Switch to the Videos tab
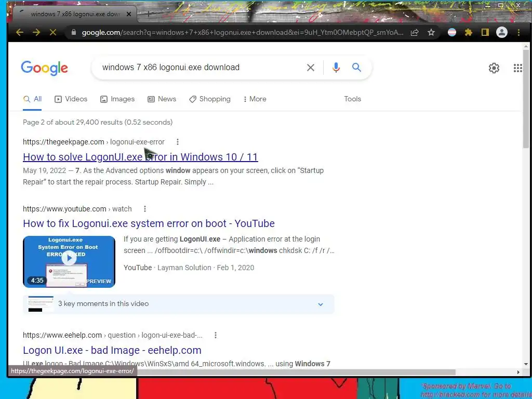The width and height of the screenshot is (532, 399). tap(71, 99)
